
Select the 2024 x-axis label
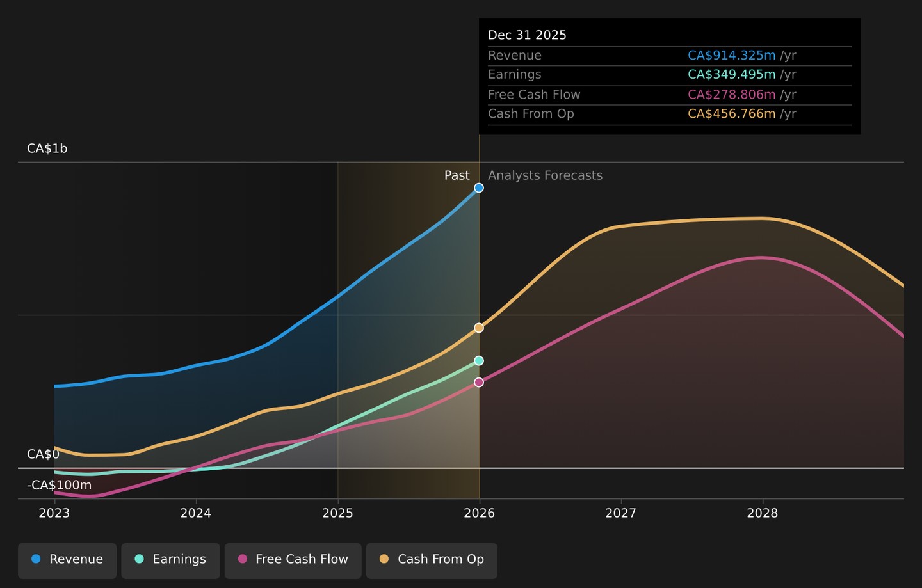[x=196, y=513]
